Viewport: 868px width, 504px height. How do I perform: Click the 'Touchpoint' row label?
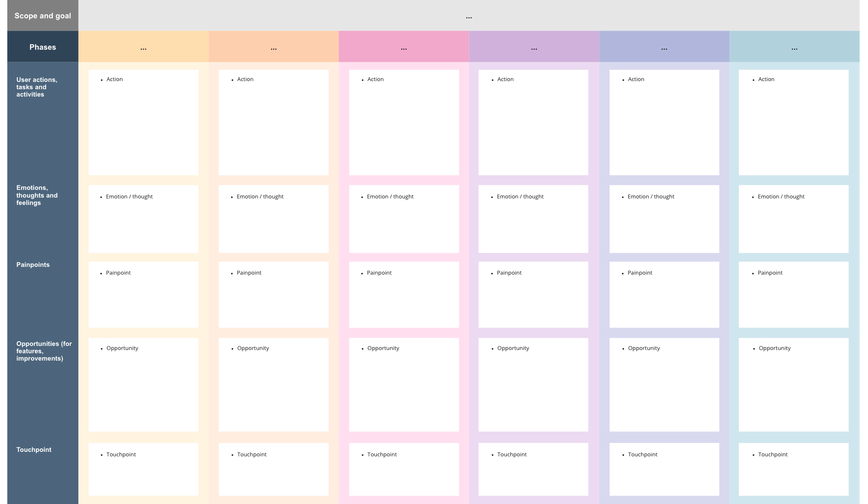[34, 449]
